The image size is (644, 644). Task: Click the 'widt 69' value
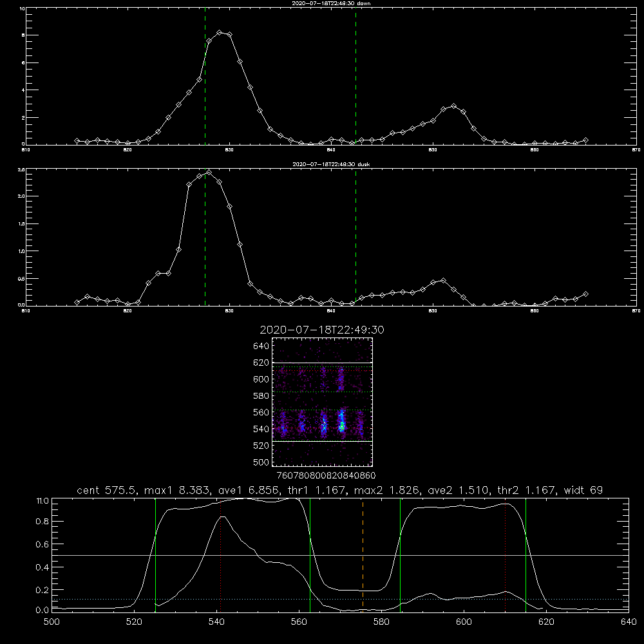click(583, 490)
